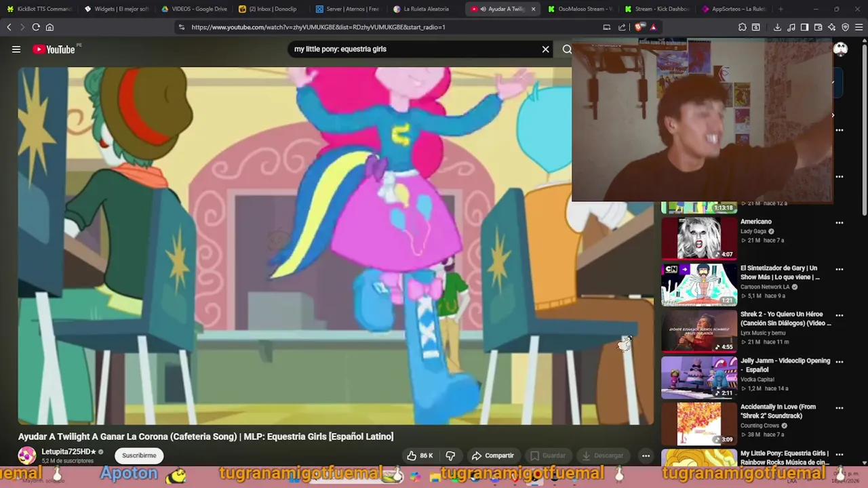Open Brave Rewards triangle icon

click(x=653, y=27)
